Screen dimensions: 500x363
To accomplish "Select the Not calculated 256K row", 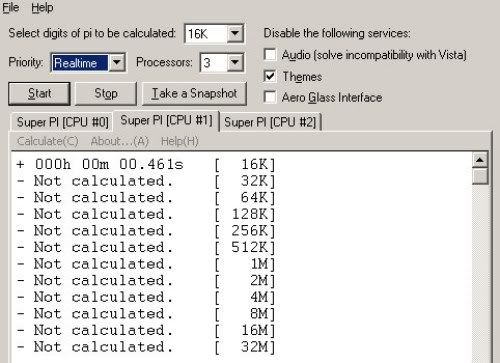I will point(146,231).
